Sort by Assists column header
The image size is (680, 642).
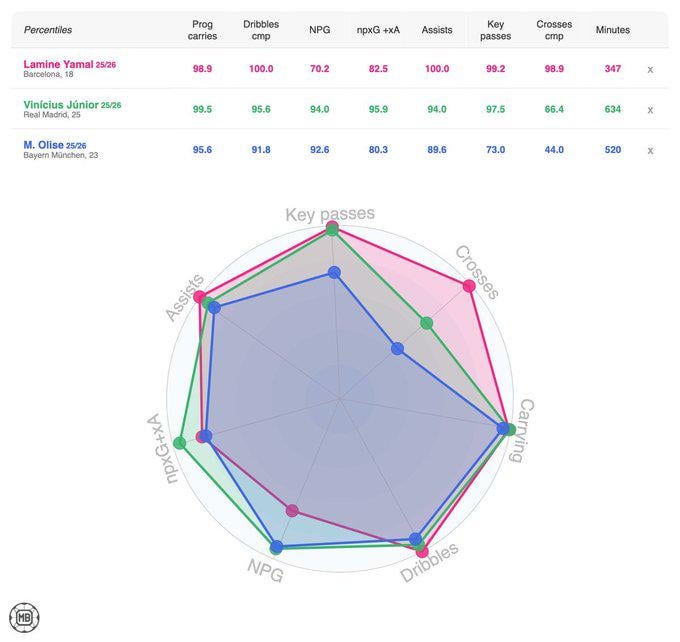point(437,30)
